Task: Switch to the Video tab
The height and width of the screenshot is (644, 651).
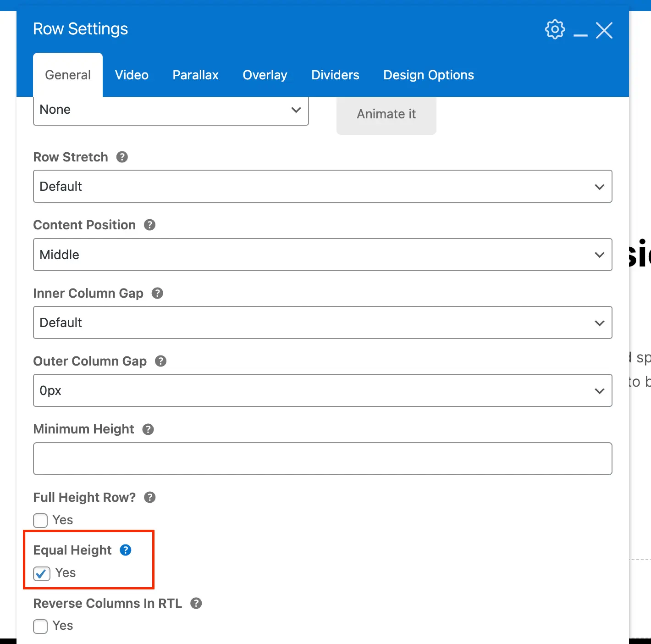Action: pos(132,75)
